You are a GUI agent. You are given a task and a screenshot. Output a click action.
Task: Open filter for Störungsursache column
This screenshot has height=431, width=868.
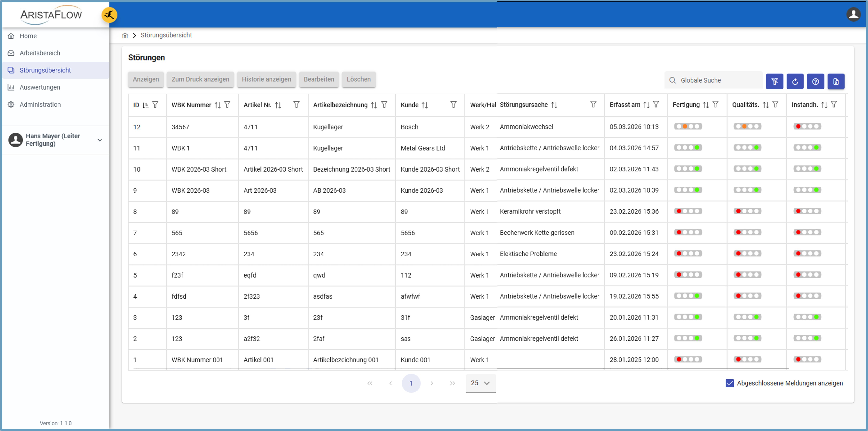(x=593, y=105)
